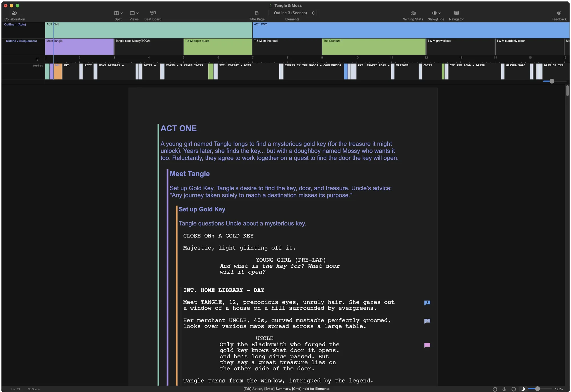The height and width of the screenshot is (392, 571).
Task: Adjust the zoom slider at 125%
Action: point(538,389)
